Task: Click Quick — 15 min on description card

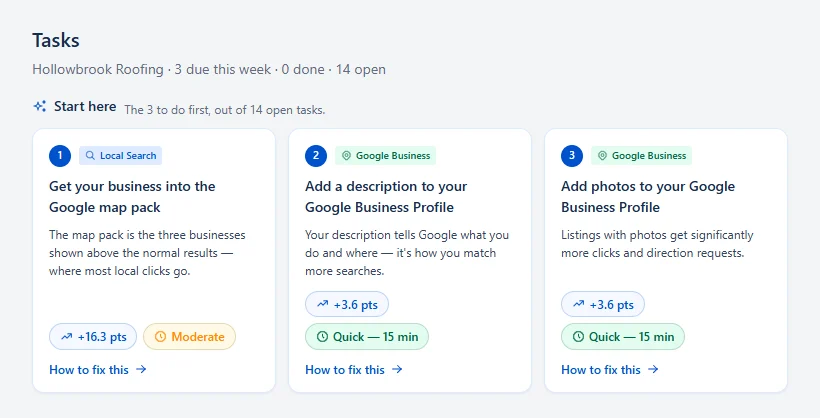Action: click(367, 336)
